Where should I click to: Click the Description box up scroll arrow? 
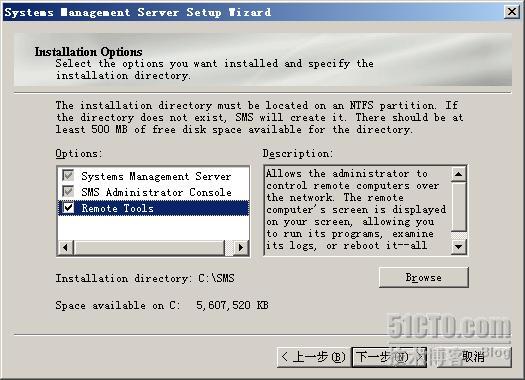click(x=458, y=174)
